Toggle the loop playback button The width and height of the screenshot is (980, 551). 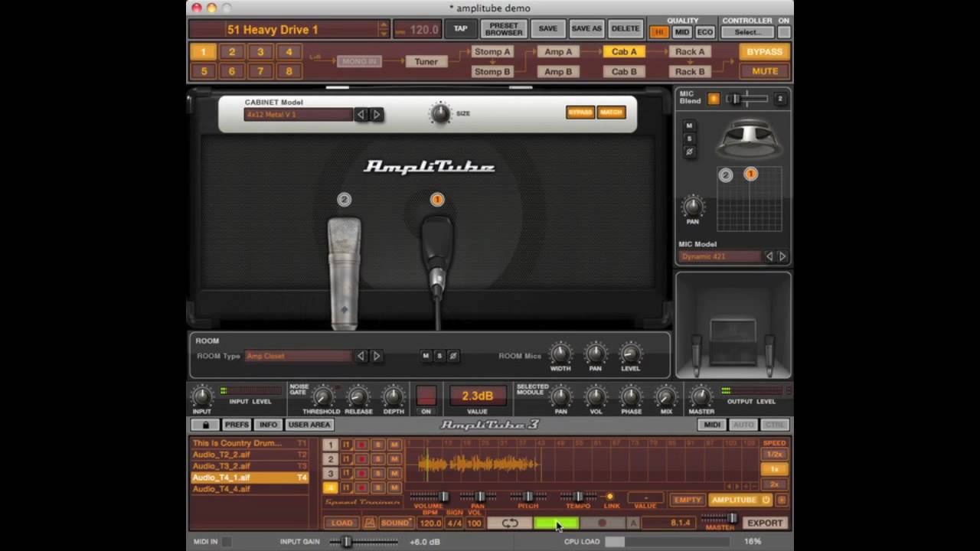pyautogui.click(x=510, y=523)
